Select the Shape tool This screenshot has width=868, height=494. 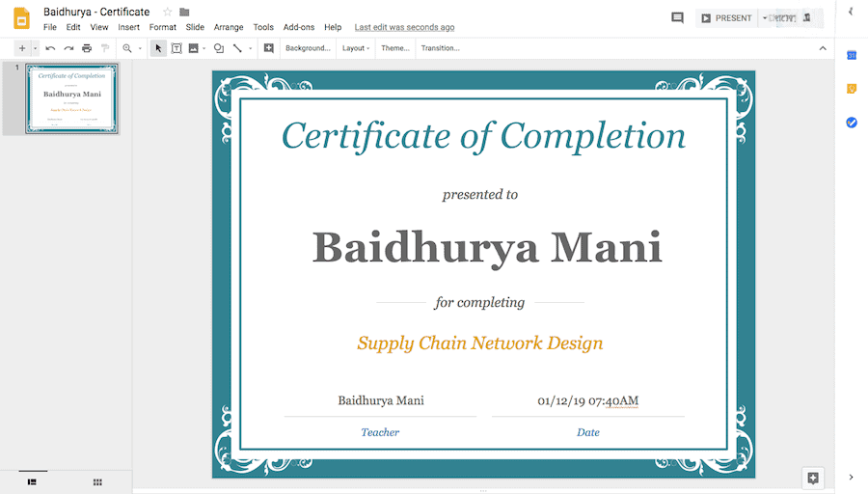tap(219, 48)
